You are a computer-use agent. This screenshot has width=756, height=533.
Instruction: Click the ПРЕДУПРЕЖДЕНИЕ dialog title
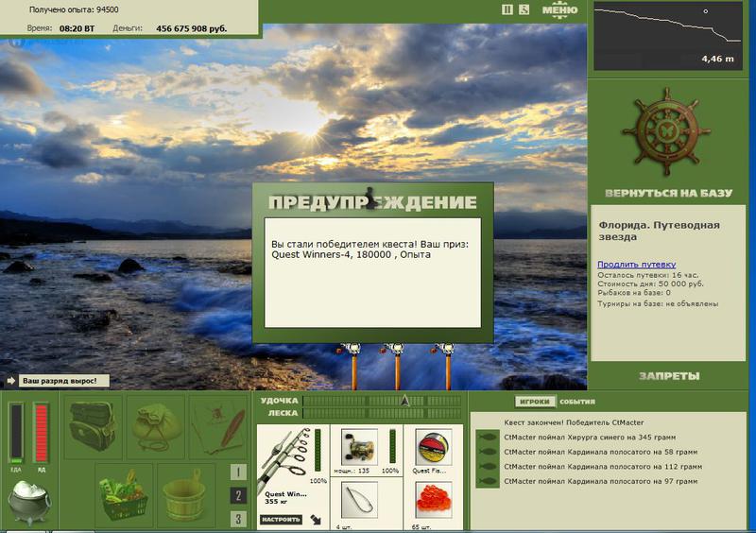tap(372, 201)
